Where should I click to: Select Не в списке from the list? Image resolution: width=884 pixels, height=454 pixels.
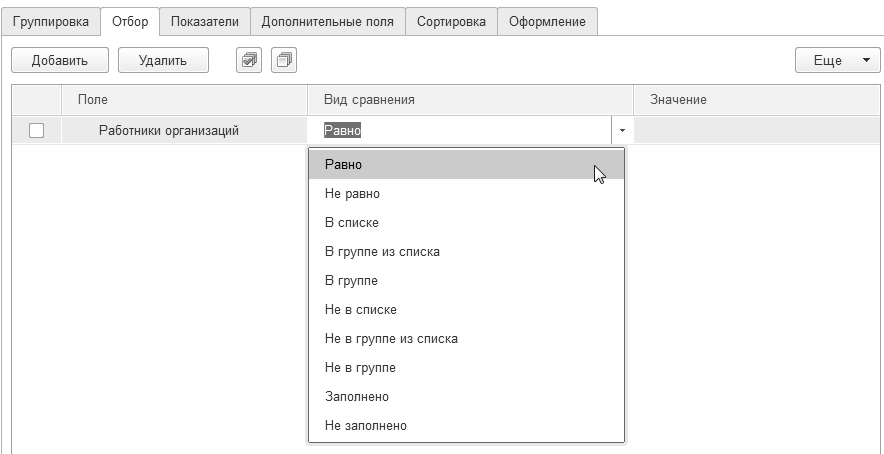(x=361, y=310)
